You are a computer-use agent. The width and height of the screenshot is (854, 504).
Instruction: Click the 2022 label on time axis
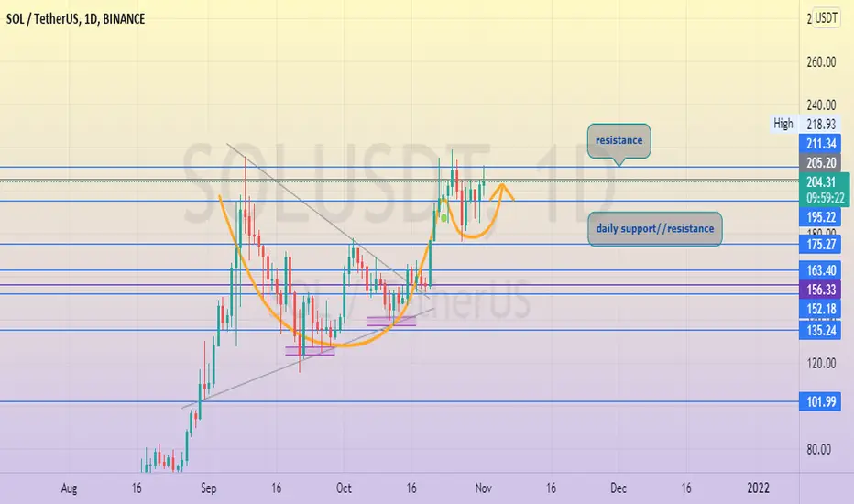pos(758,488)
